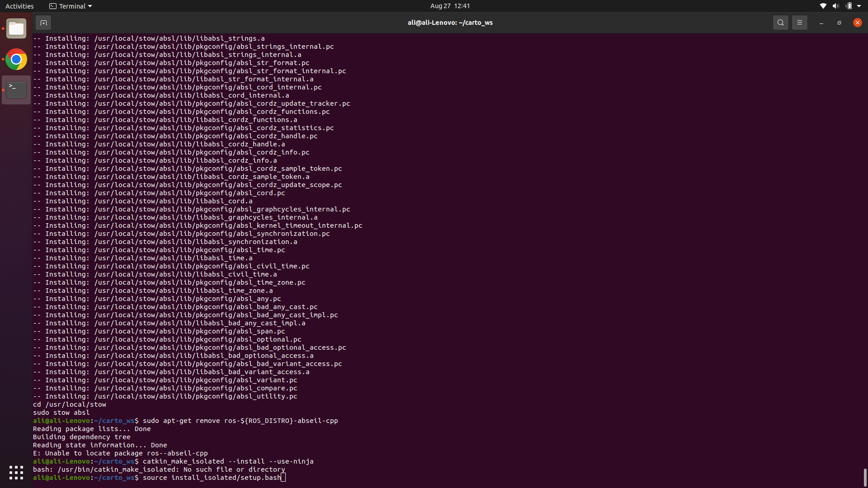Viewport: 868px width, 488px height.
Task: Click the terminal window title text
Action: click(x=450, y=23)
